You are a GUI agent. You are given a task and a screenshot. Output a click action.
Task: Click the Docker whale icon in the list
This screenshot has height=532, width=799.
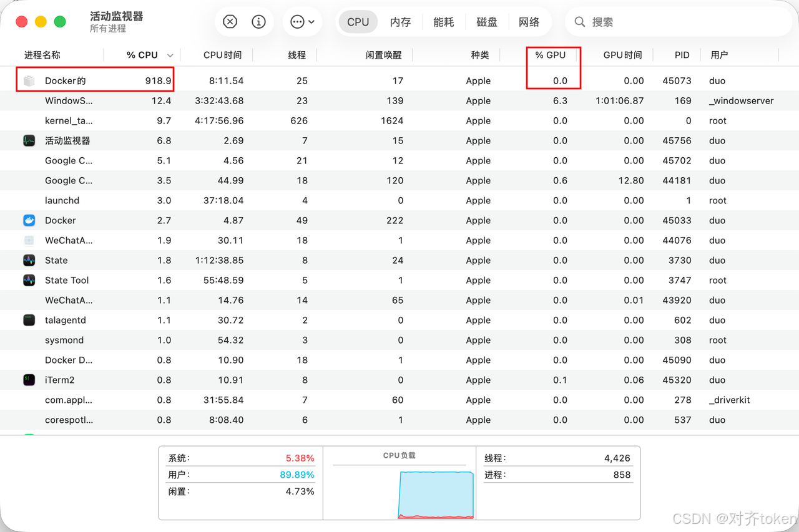point(29,220)
